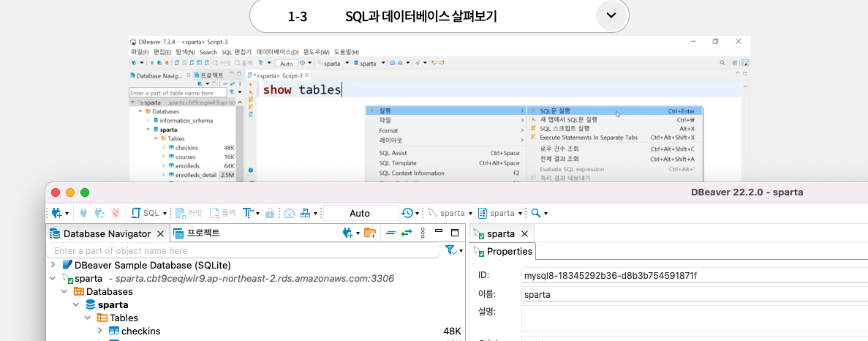The height and width of the screenshot is (341, 868).
Task: Click the 커밋 commit button in front window
Action: pos(189,213)
